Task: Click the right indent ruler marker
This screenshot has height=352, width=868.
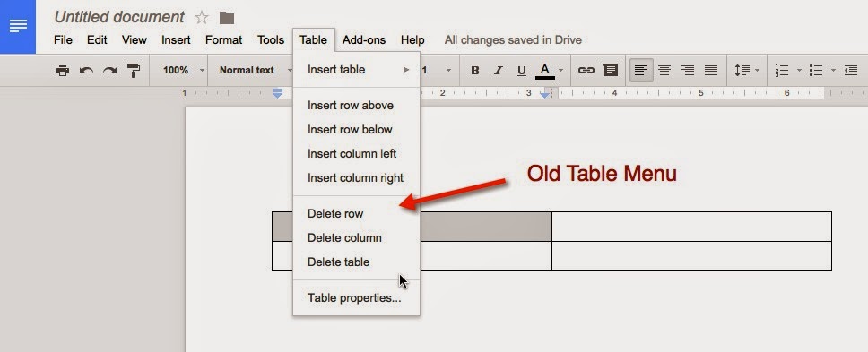Action: point(544,95)
